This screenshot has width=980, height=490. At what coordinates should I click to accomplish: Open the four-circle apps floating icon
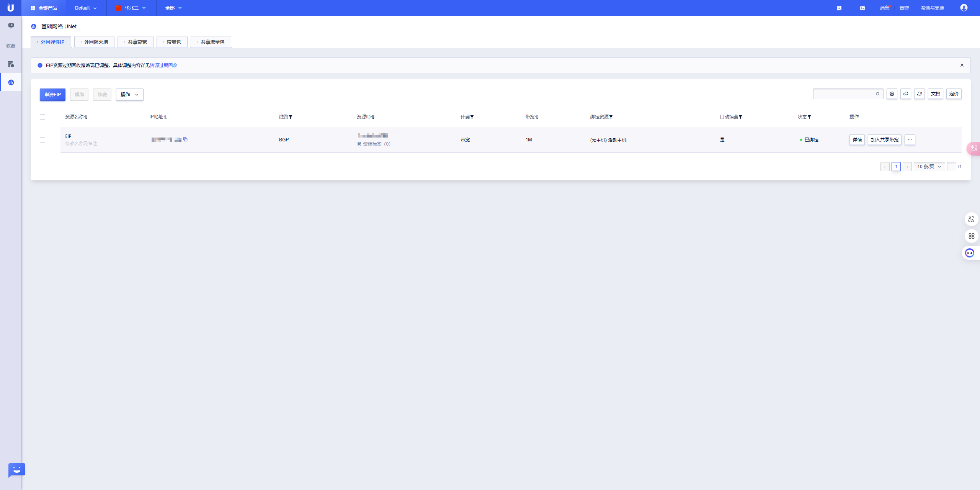(x=971, y=236)
